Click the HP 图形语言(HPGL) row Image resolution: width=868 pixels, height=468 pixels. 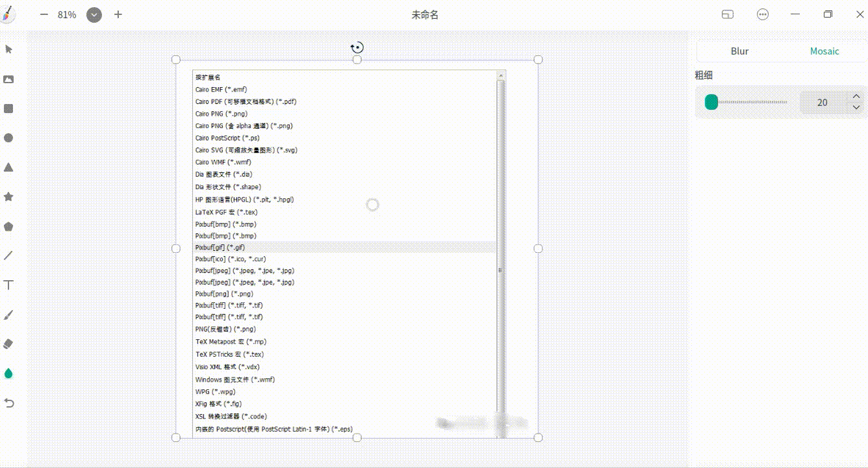(x=345, y=200)
